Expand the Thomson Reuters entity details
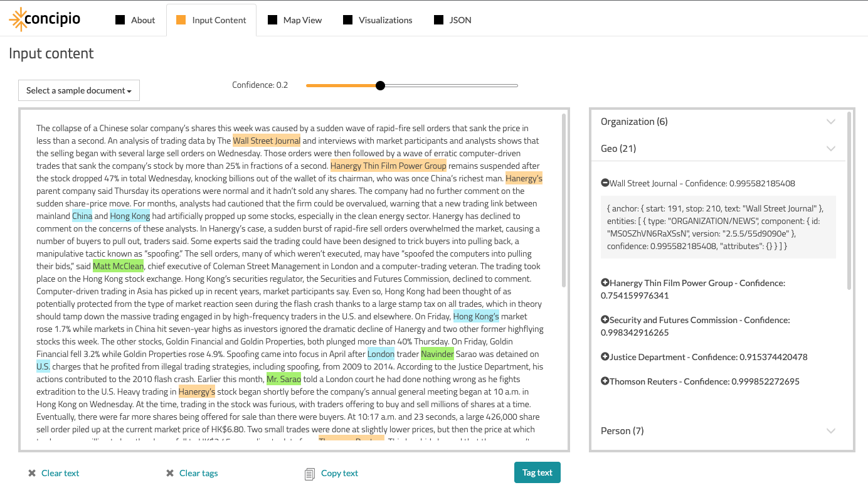This screenshot has width=868, height=495. pos(605,381)
